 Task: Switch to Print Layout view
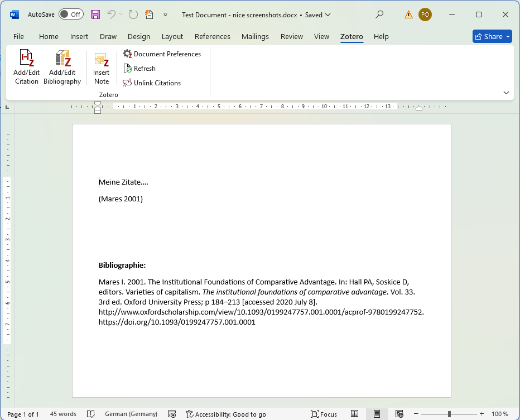tap(377, 414)
